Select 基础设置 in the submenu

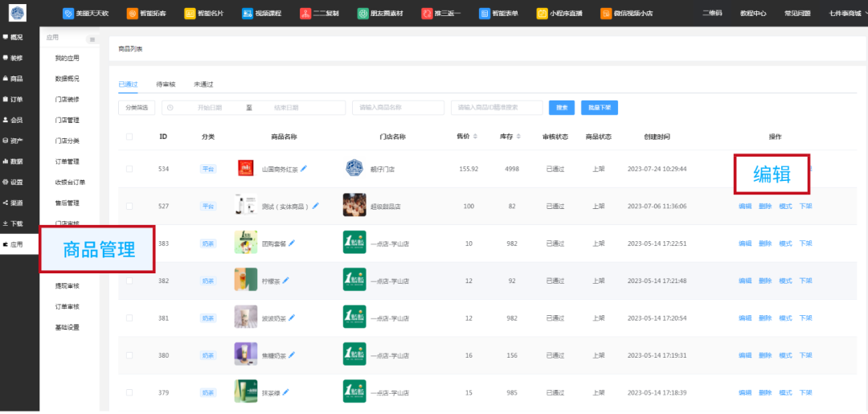tap(67, 327)
